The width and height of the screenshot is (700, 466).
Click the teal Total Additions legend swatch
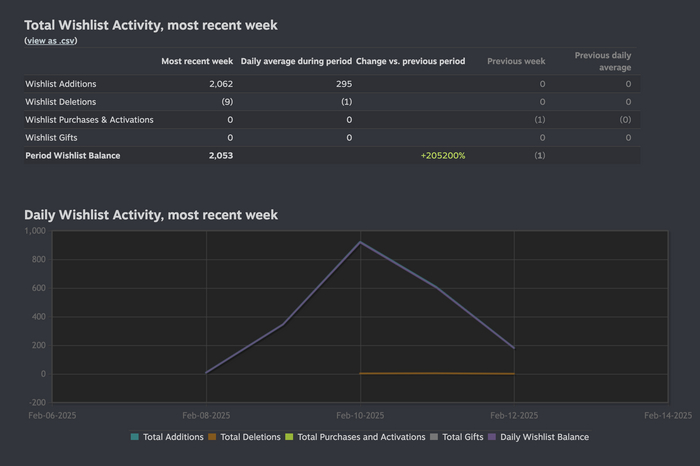135,437
